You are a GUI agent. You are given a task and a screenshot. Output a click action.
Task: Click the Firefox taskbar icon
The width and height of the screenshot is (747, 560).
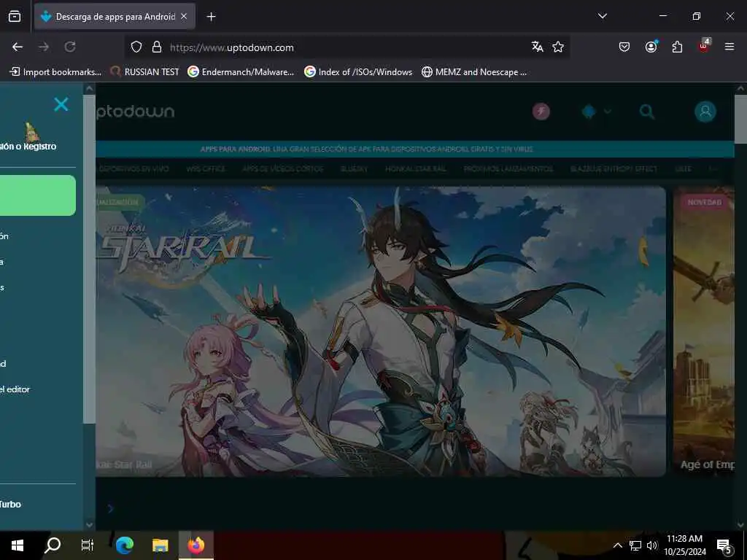click(196, 545)
